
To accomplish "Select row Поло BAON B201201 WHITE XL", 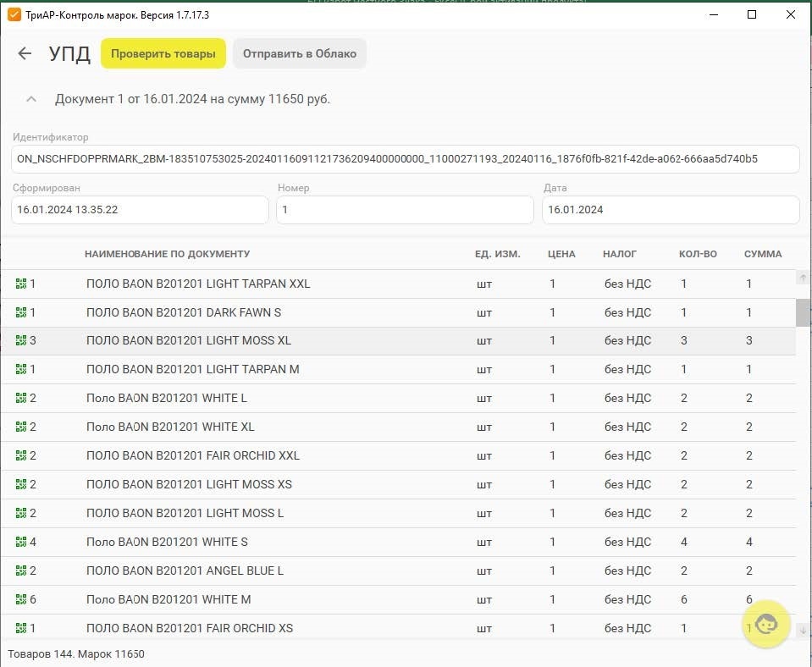I will [x=398, y=427].
